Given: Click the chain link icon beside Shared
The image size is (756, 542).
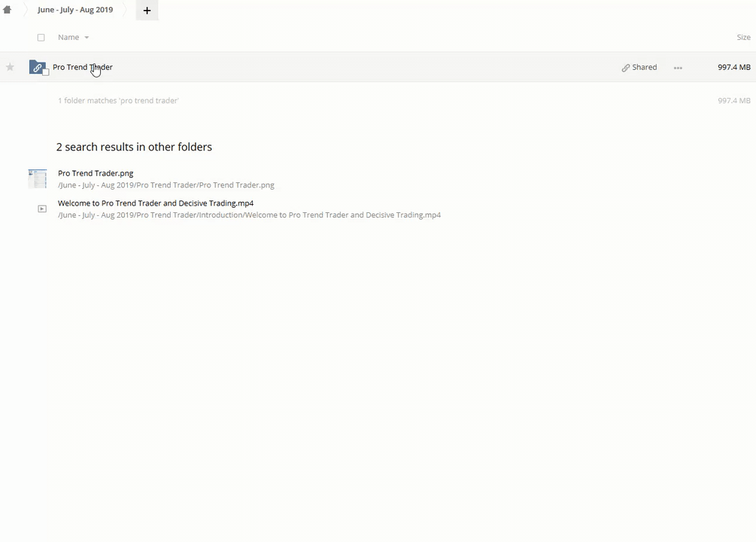Looking at the screenshot, I should 625,68.
